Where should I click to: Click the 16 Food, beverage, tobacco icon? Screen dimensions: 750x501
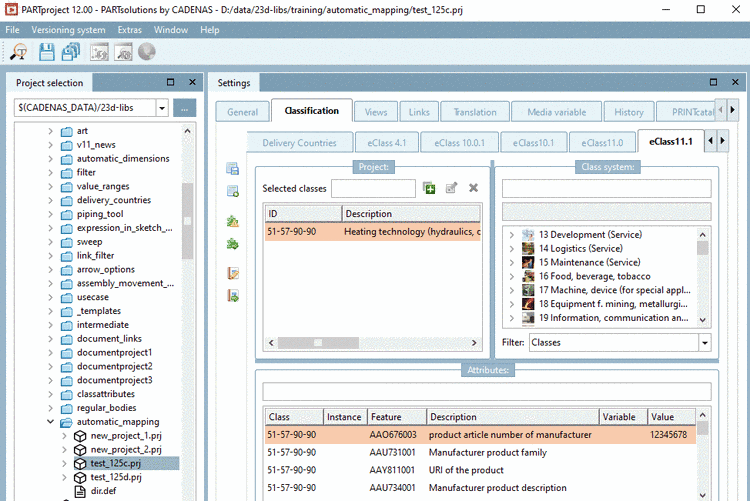(x=528, y=276)
